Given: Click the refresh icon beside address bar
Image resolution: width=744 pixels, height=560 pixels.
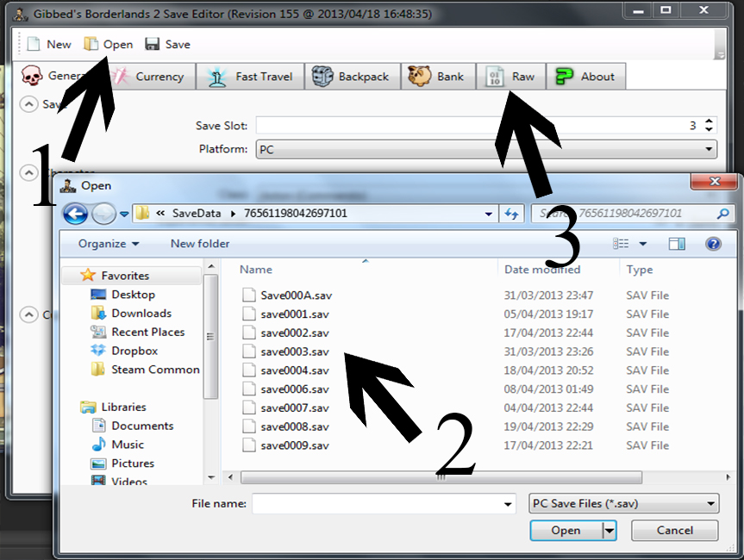Looking at the screenshot, I should tap(511, 214).
